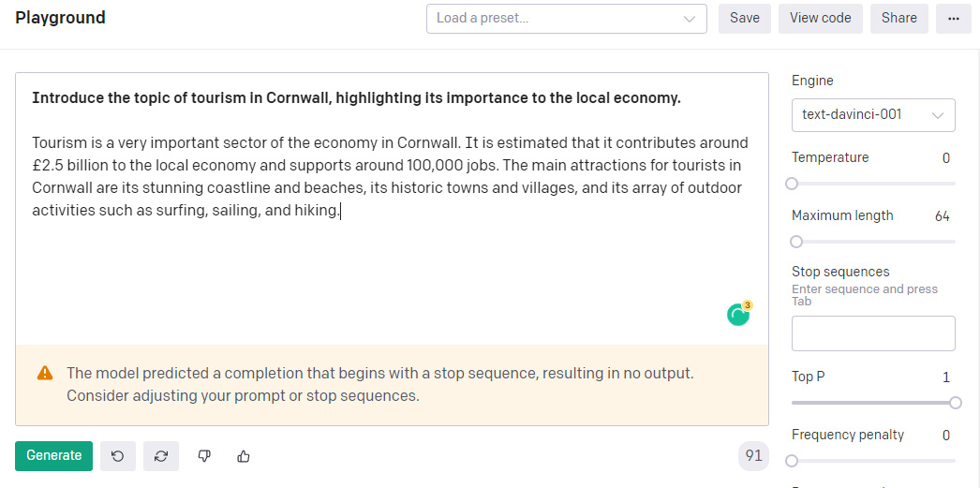
Task: Click the thumbs up feedback icon
Action: click(x=244, y=456)
